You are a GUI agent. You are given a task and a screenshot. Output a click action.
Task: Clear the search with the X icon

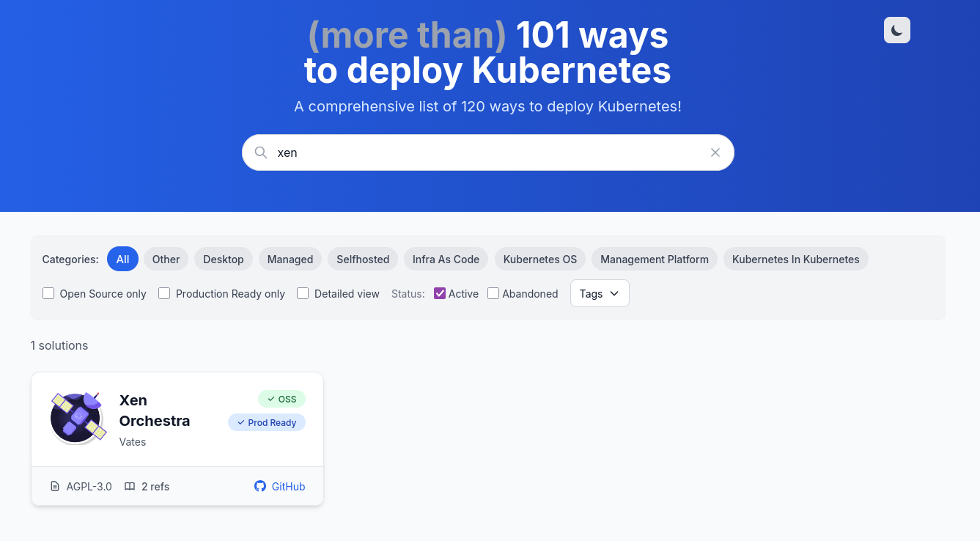715,152
